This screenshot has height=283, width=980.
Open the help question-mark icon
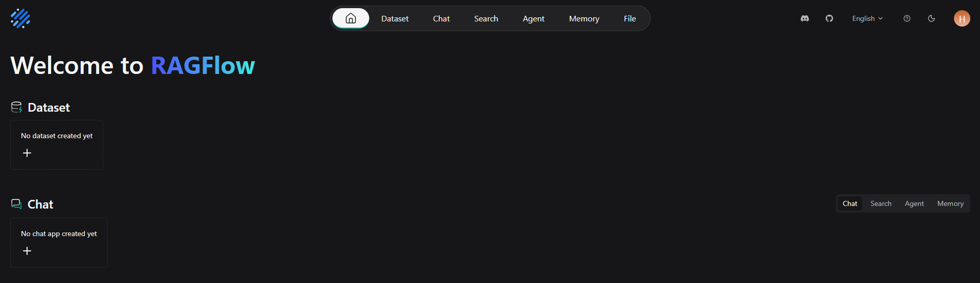point(907,18)
